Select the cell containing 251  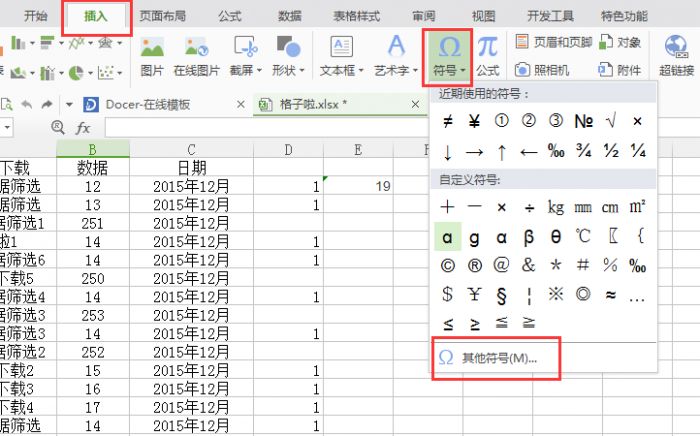(93, 223)
